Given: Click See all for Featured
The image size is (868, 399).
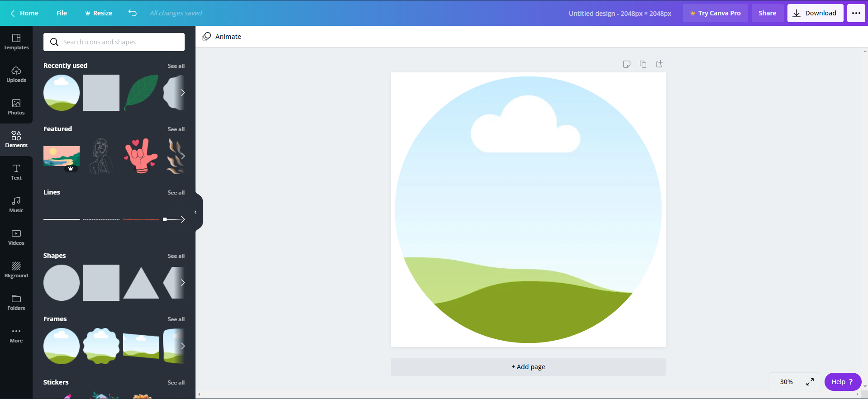Looking at the screenshot, I should [176, 129].
